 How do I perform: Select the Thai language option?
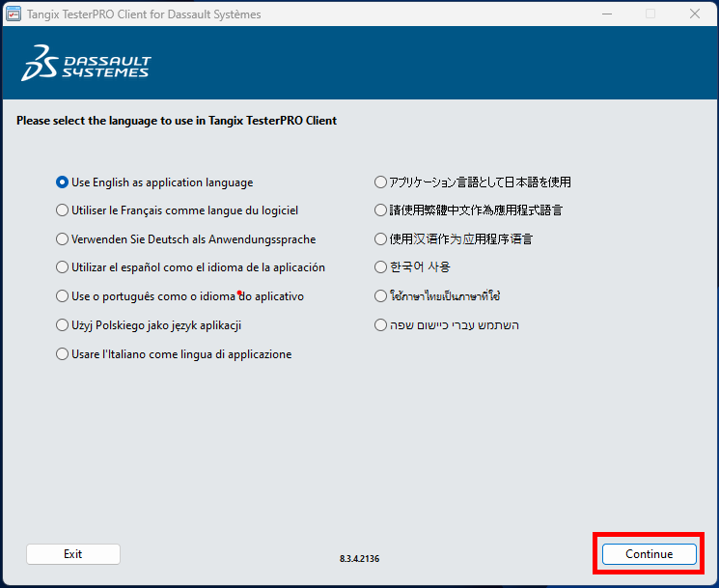click(x=380, y=296)
